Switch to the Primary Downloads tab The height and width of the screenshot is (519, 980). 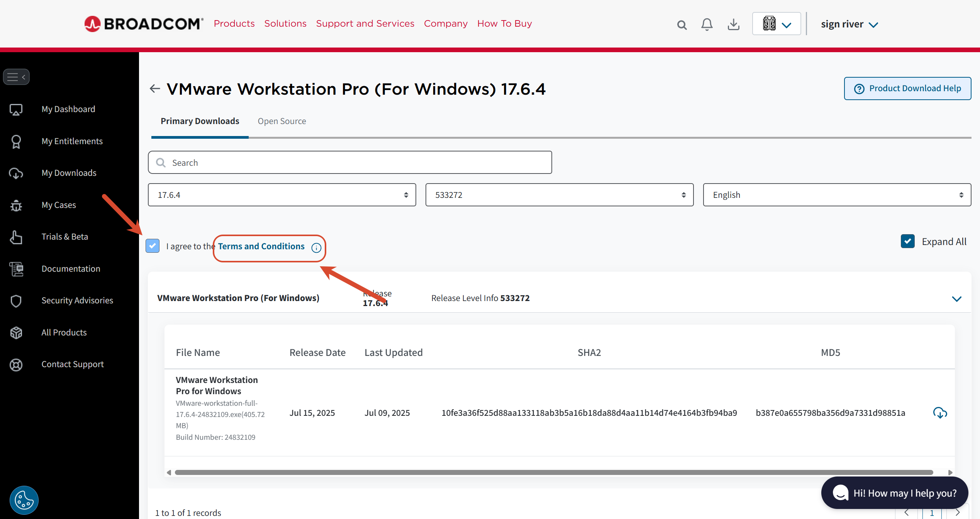tap(200, 121)
